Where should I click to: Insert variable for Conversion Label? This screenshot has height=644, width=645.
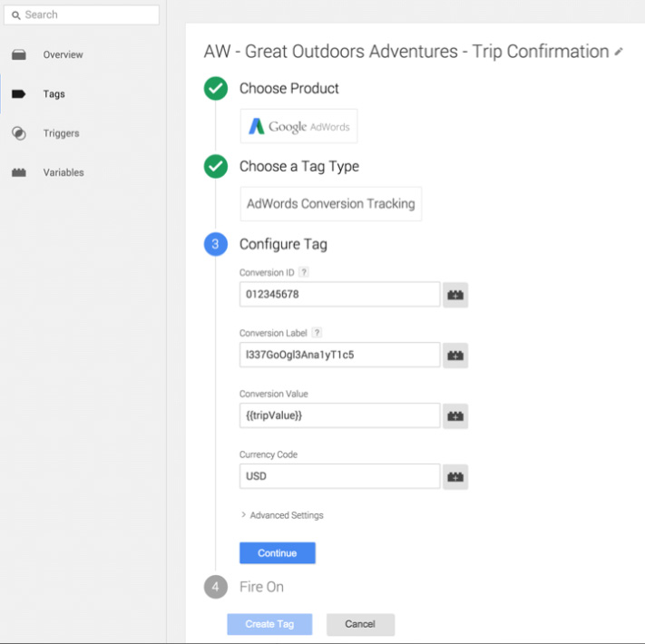(455, 356)
